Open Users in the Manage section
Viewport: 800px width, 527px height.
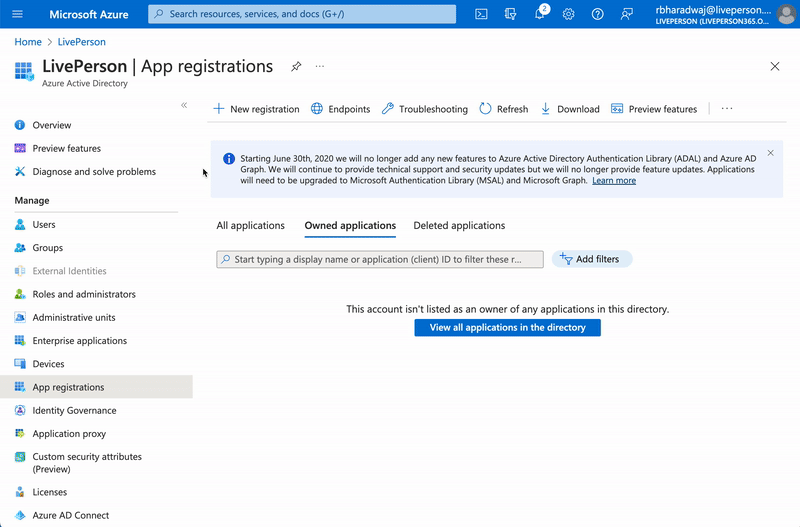coord(44,224)
